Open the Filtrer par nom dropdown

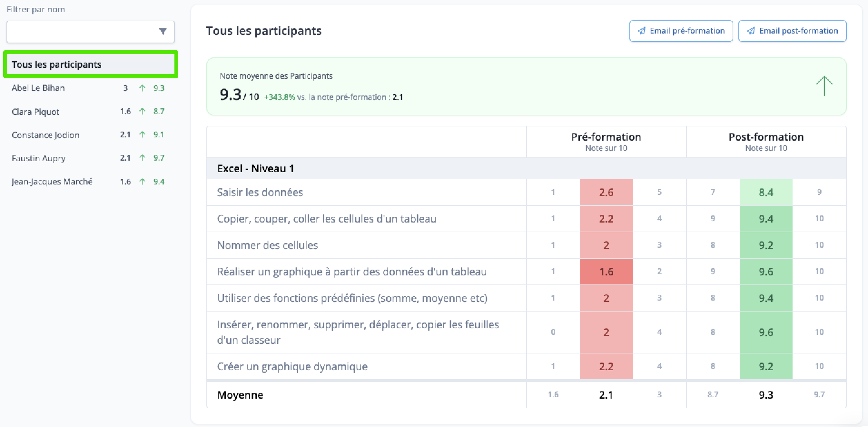pyautogui.click(x=90, y=32)
